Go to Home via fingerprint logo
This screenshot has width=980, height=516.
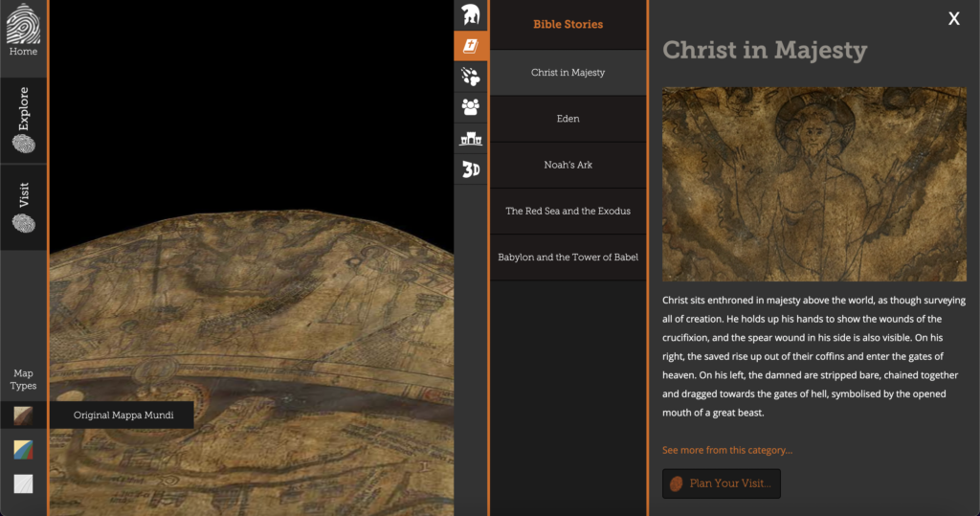(x=23, y=32)
